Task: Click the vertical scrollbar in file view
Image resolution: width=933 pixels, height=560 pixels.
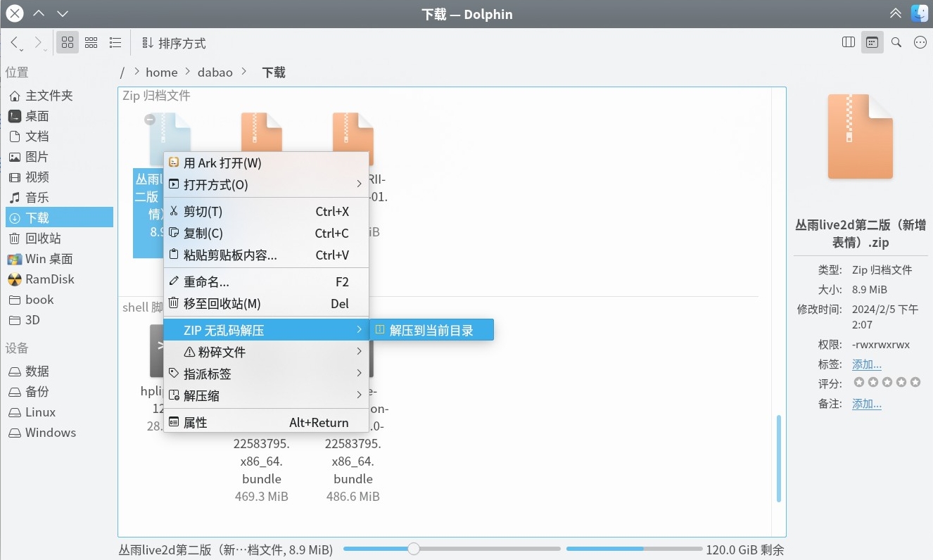Action: (778, 458)
